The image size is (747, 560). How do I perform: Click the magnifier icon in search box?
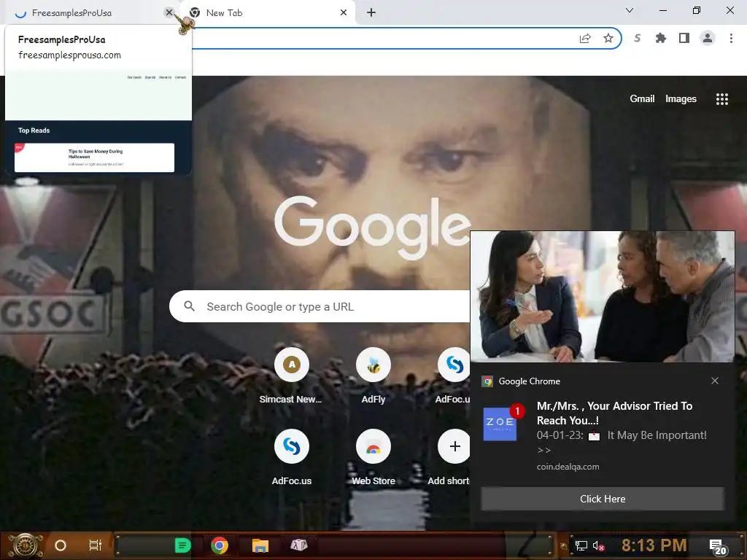189,306
